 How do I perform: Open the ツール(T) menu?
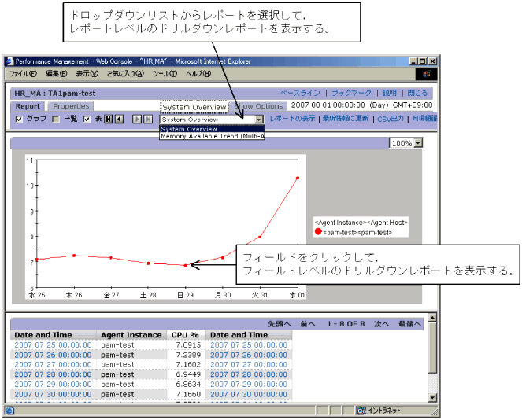click(165, 74)
